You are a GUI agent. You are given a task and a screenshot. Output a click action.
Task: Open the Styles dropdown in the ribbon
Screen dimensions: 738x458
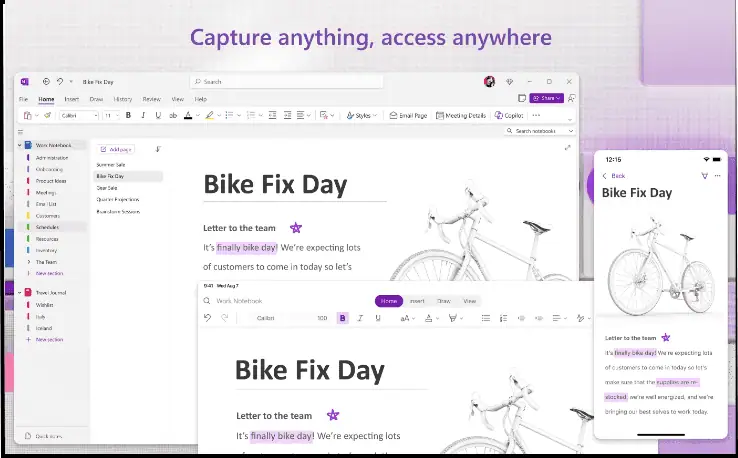[x=361, y=115]
